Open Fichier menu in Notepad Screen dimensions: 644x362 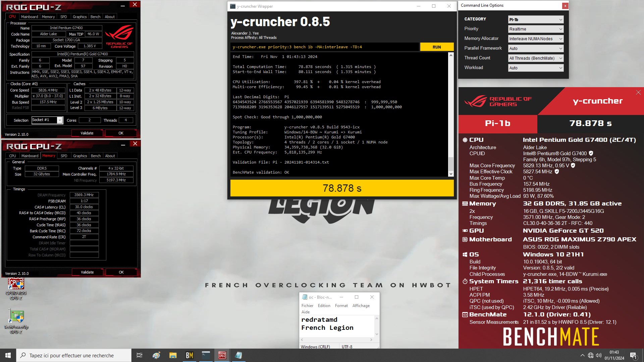[x=307, y=306]
